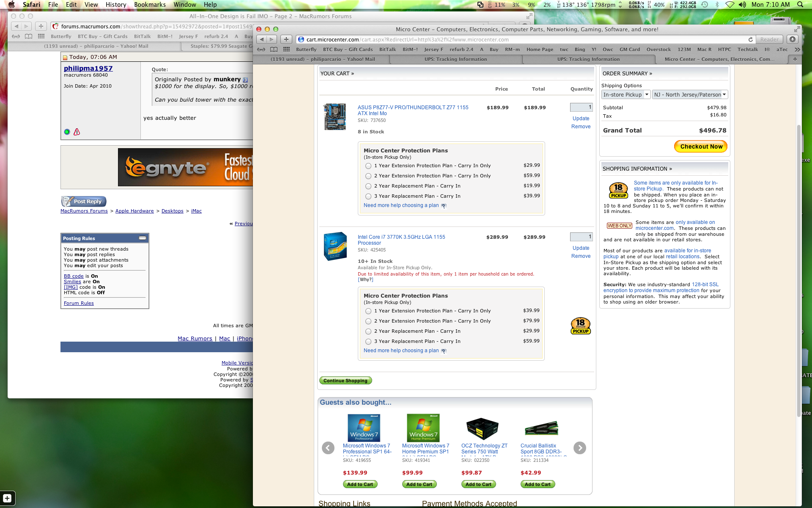This screenshot has height=508, width=812.
Task: Select ASUS 3 Year Replacement Plan $39.99
Action: 368,196
